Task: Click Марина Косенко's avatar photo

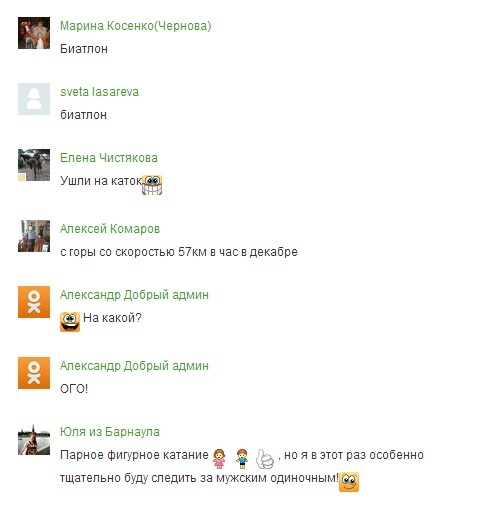Action: (34, 33)
